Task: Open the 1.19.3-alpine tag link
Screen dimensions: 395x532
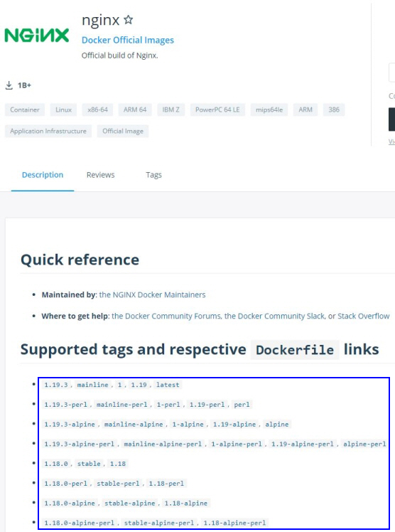Action: click(x=70, y=424)
